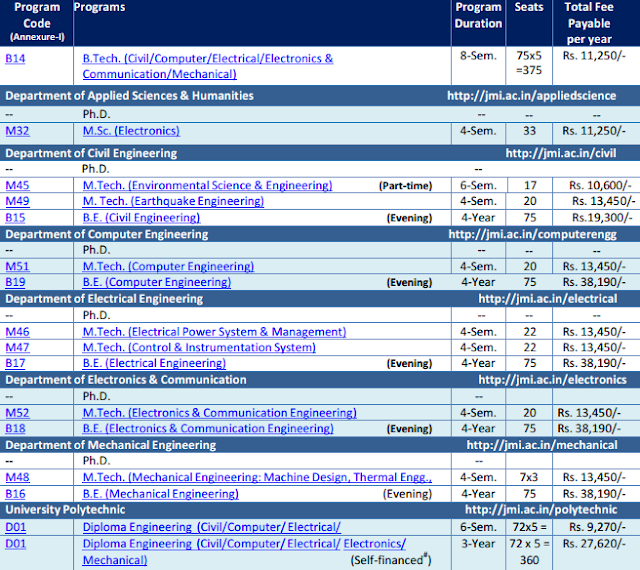The height and width of the screenshot is (570, 640).
Task: Select the University Polytechnic heading
Action: point(65,510)
